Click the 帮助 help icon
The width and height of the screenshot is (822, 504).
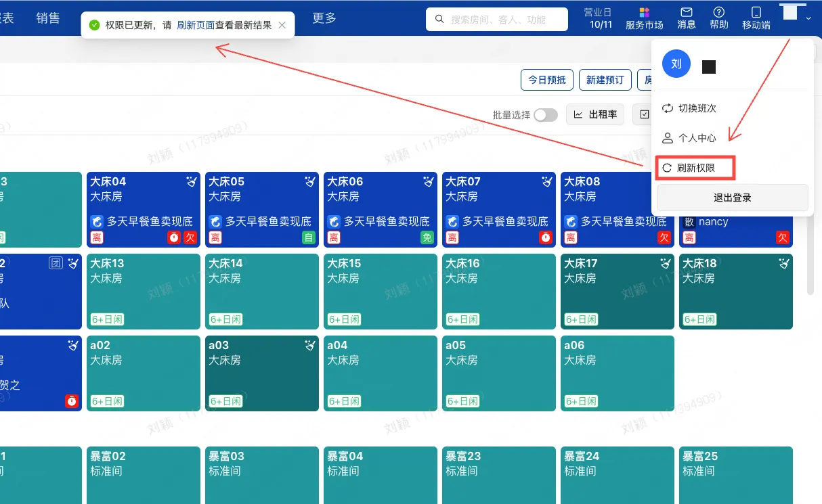point(718,17)
